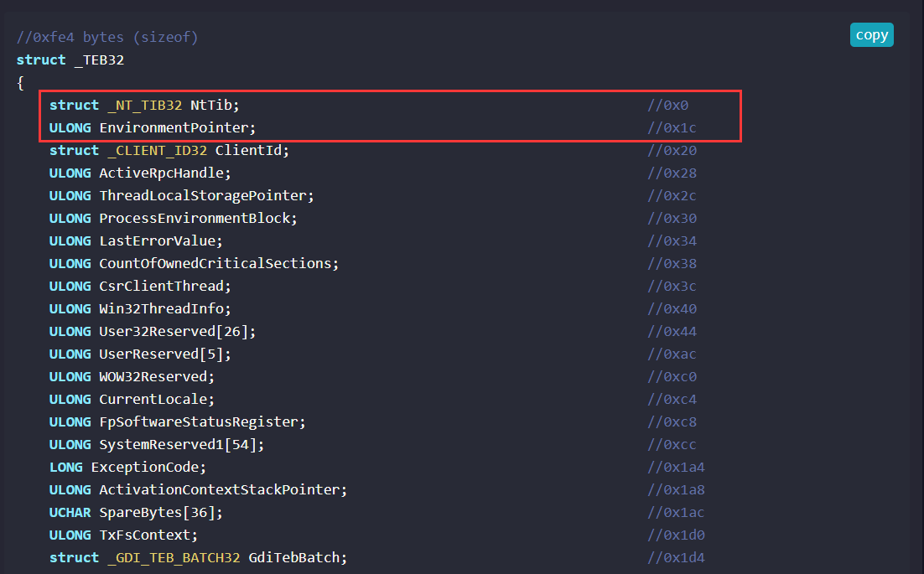Click the EnvironmentPointer field name
This screenshot has width=924, height=574.
177,127
